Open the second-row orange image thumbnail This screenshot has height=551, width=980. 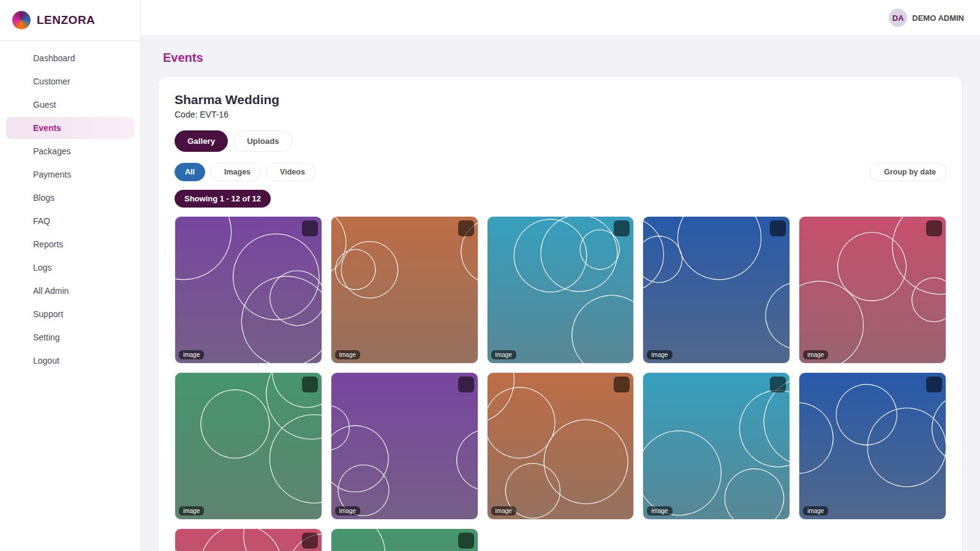[x=560, y=446]
